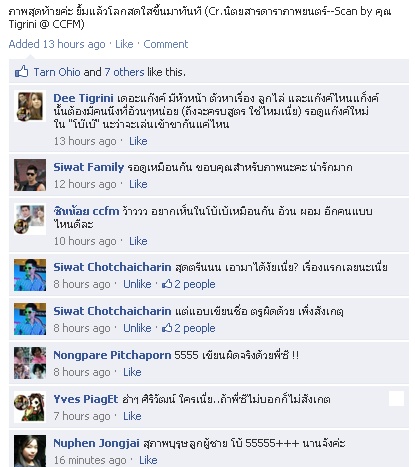Open Nongpare Pitchaporn's profile photo
Image resolution: width=415 pixels, height=467 pixels.
coord(30,363)
